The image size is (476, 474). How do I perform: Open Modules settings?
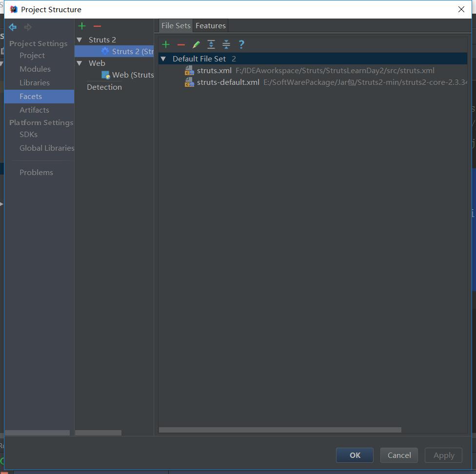35,69
